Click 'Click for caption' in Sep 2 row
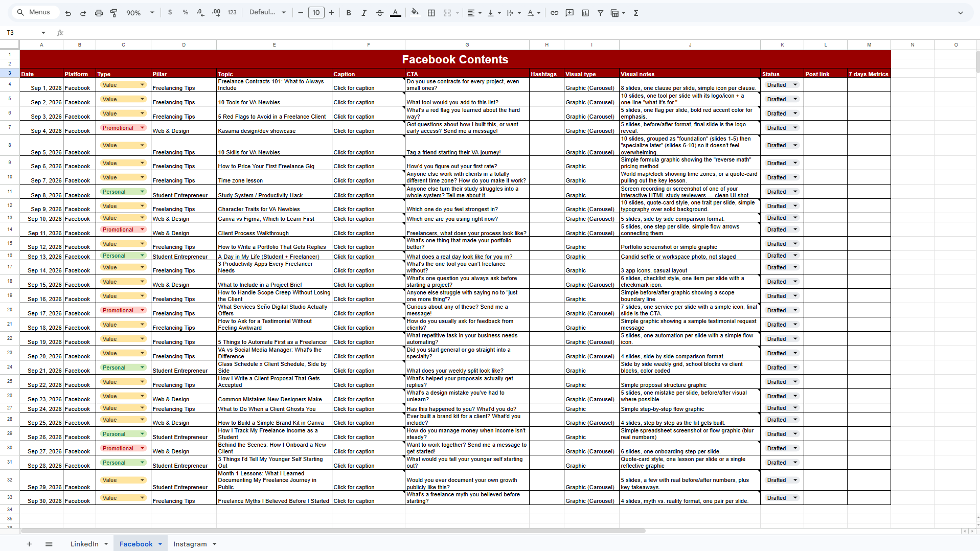The image size is (980, 551). pyautogui.click(x=368, y=99)
